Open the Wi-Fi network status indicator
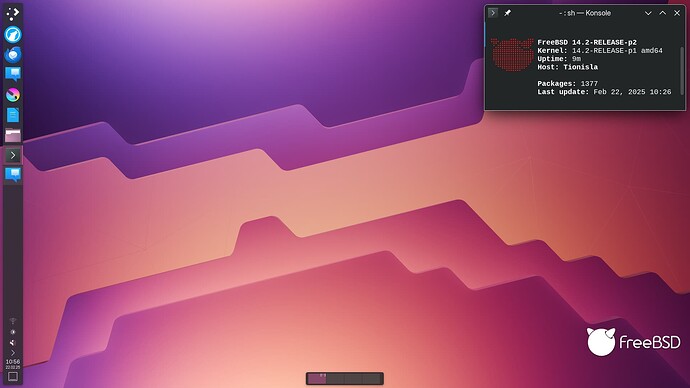This screenshot has width=690, height=388. 13,321
